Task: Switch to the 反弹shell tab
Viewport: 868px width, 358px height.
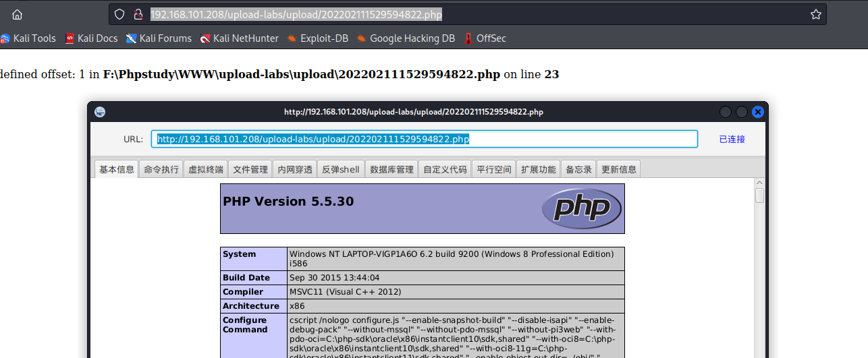Action: (x=341, y=169)
